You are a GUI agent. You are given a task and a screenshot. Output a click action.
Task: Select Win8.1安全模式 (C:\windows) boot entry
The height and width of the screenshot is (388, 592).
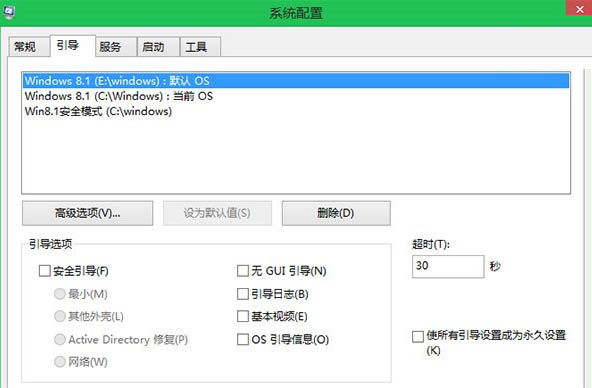pos(296,111)
